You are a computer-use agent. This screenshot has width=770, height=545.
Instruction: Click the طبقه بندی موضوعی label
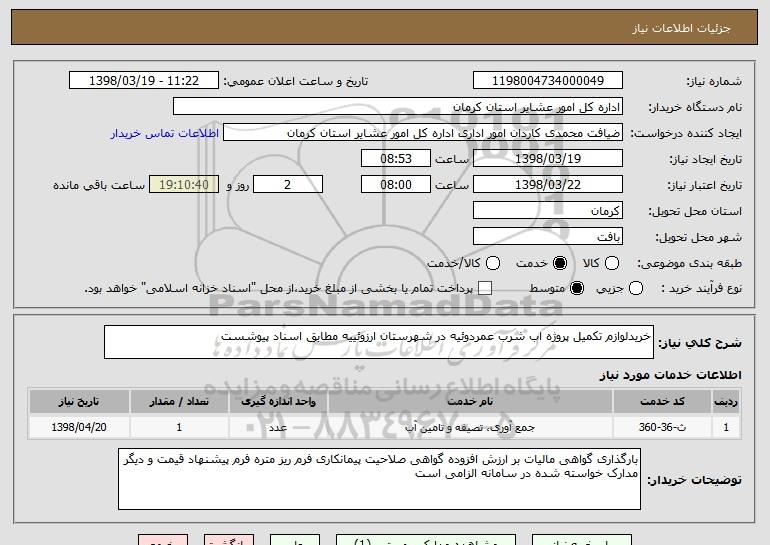tap(689, 263)
